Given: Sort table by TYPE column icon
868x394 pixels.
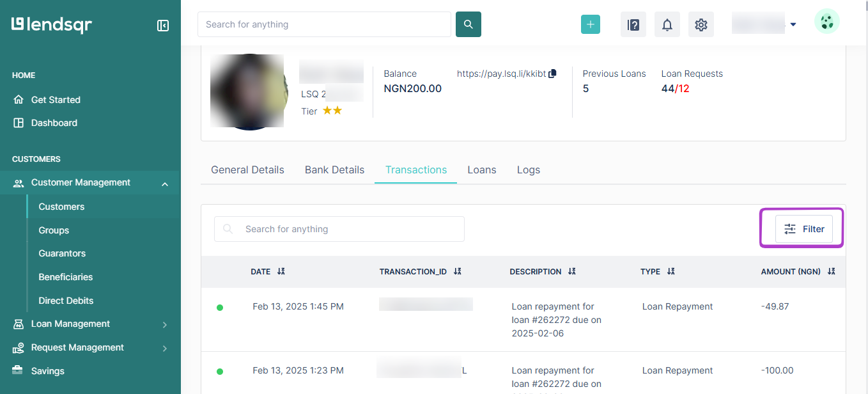Looking at the screenshot, I should coord(670,271).
